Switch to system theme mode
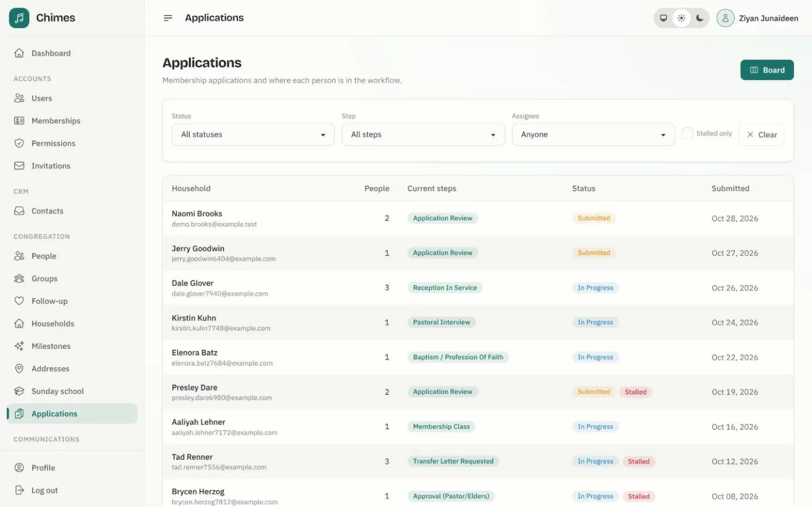This screenshot has height=507, width=812. (664, 18)
